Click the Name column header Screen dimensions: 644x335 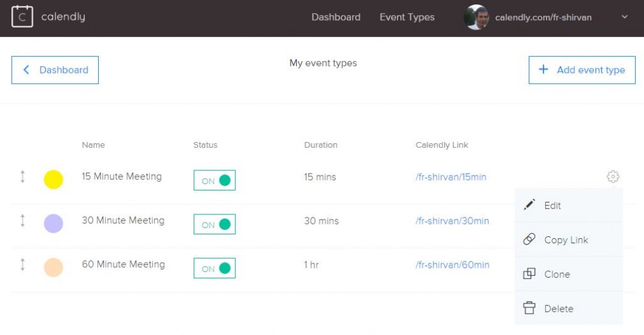93,145
